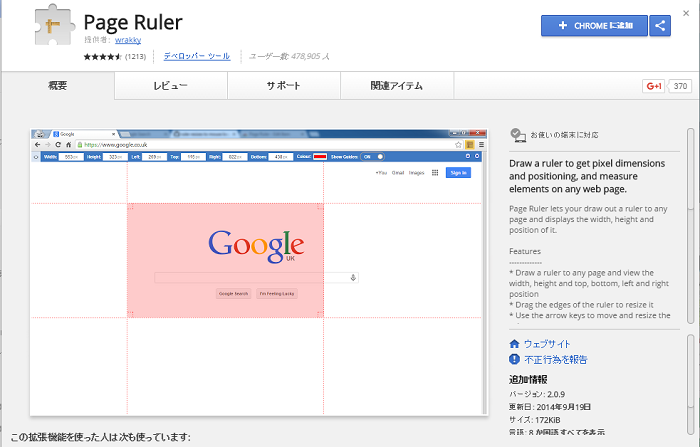Click the ユーザー数 478,905 人 text

(289, 56)
